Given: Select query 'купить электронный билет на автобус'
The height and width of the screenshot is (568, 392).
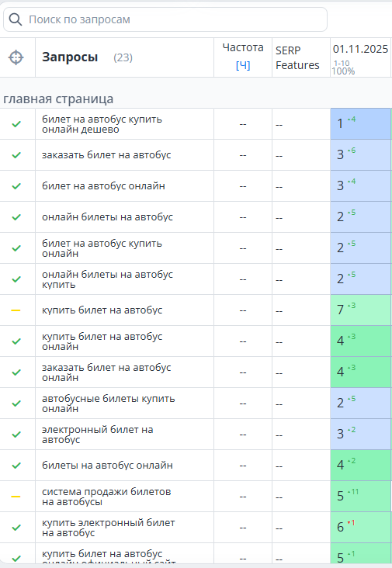Looking at the screenshot, I should tap(109, 528).
